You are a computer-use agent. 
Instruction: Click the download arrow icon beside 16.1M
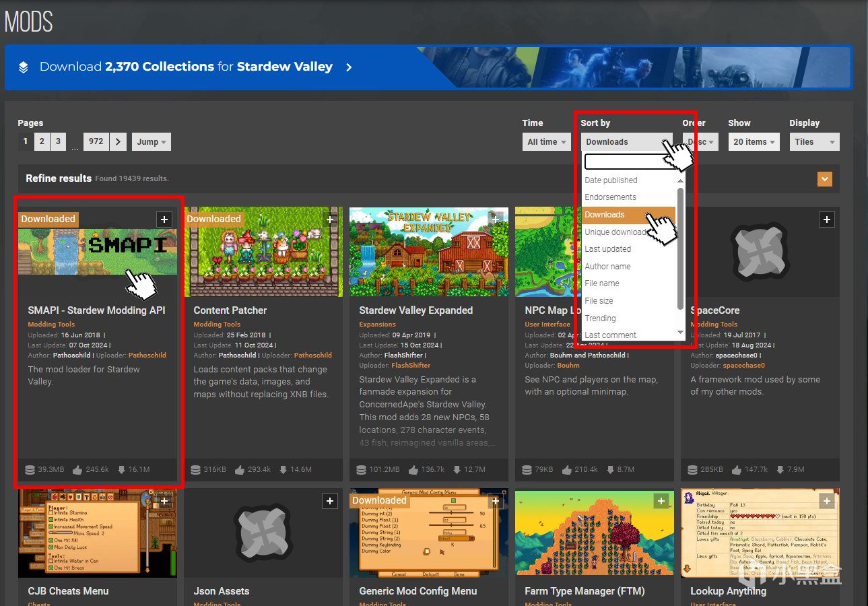pyautogui.click(x=121, y=469)
